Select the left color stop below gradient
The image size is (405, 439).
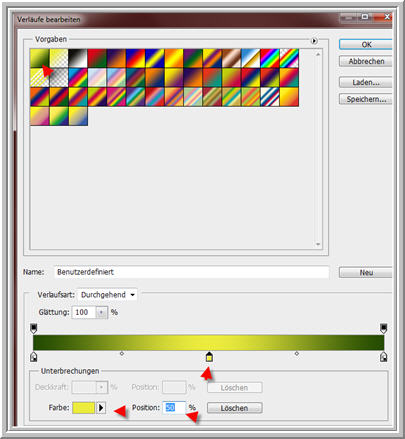click(33, 357)
